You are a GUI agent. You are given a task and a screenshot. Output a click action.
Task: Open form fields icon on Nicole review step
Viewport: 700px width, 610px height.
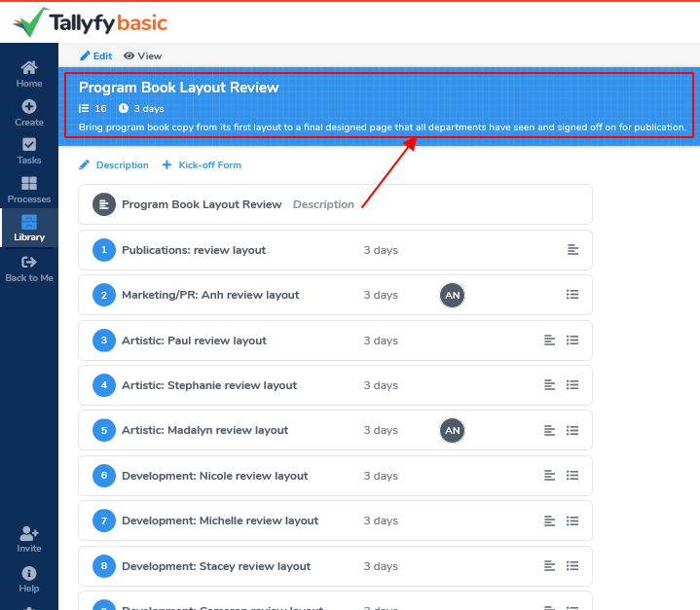coord(572,476)
